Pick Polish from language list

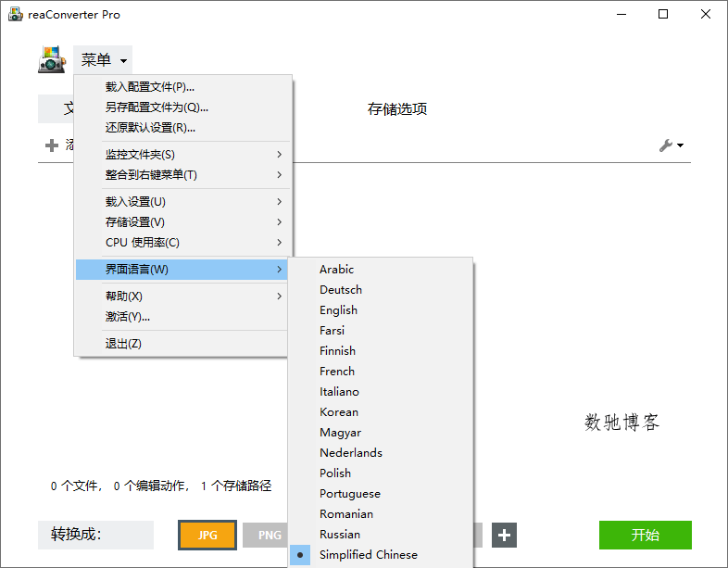381,473
